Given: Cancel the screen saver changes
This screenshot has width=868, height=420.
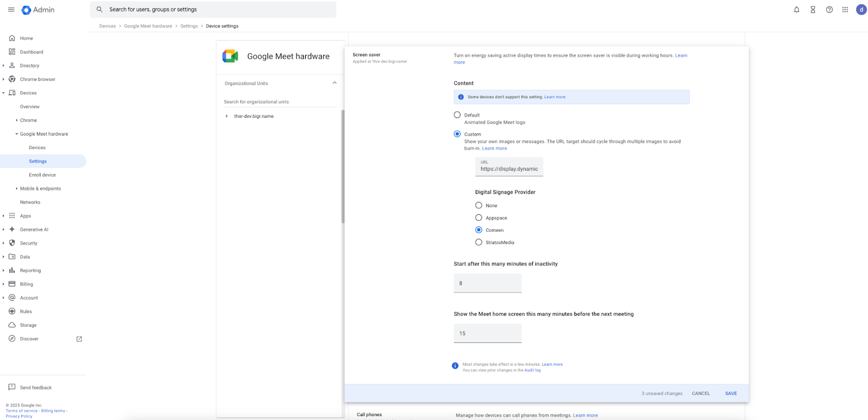Looking at the screenshot, I should 700,393.
